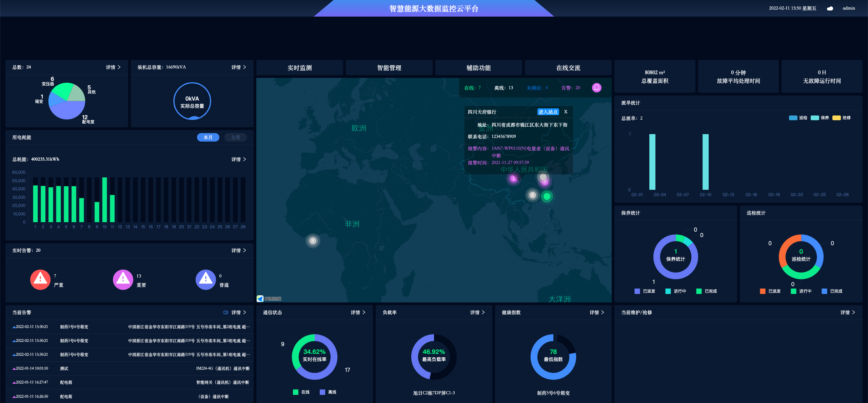868x403 pixels.
Task: Click the 02-04 dispatch bar
Action: tap(652, 162)
